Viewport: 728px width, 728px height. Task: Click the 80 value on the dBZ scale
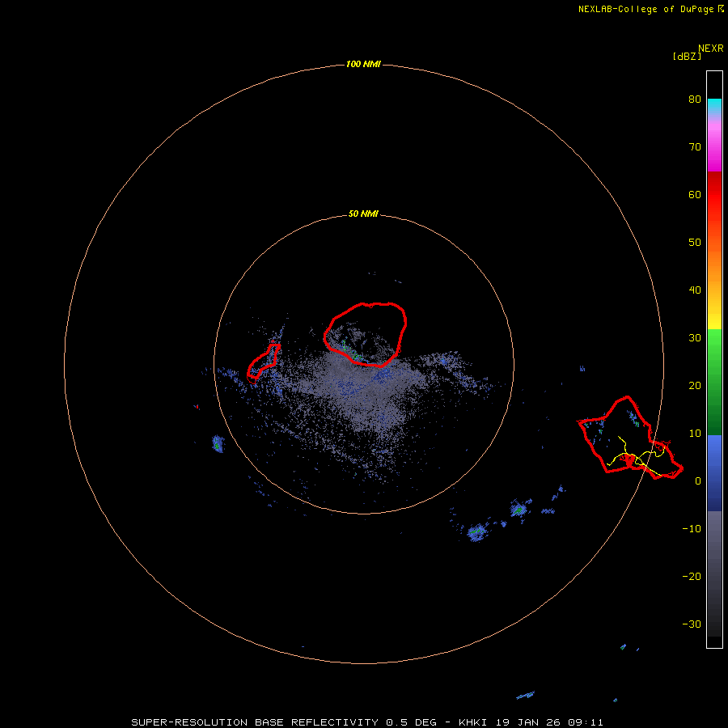695,99
